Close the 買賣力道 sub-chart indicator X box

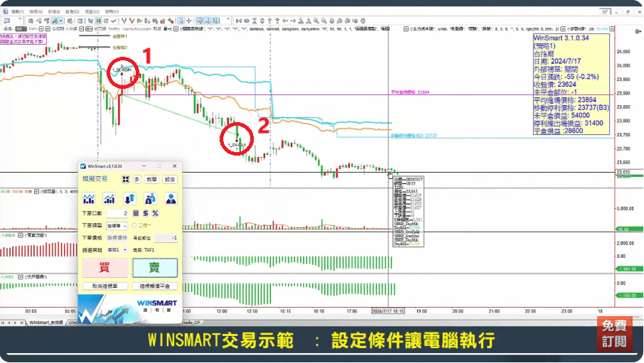(20, 235)
